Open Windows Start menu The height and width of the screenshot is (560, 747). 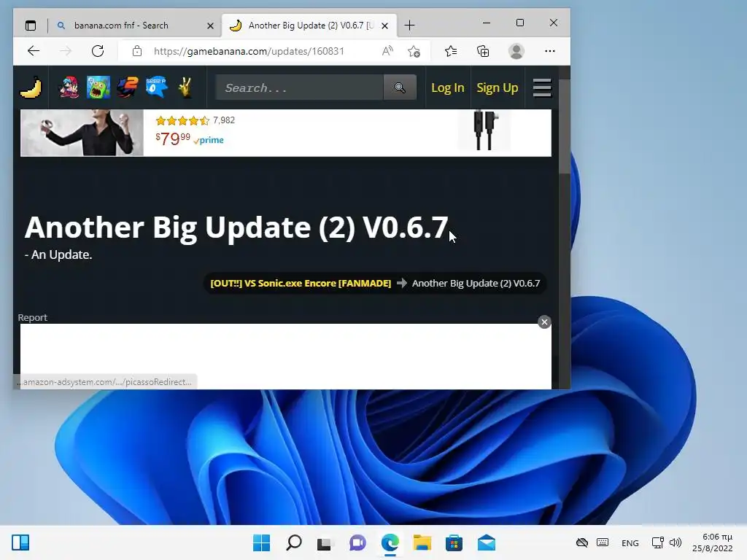[x=261, y=542]
